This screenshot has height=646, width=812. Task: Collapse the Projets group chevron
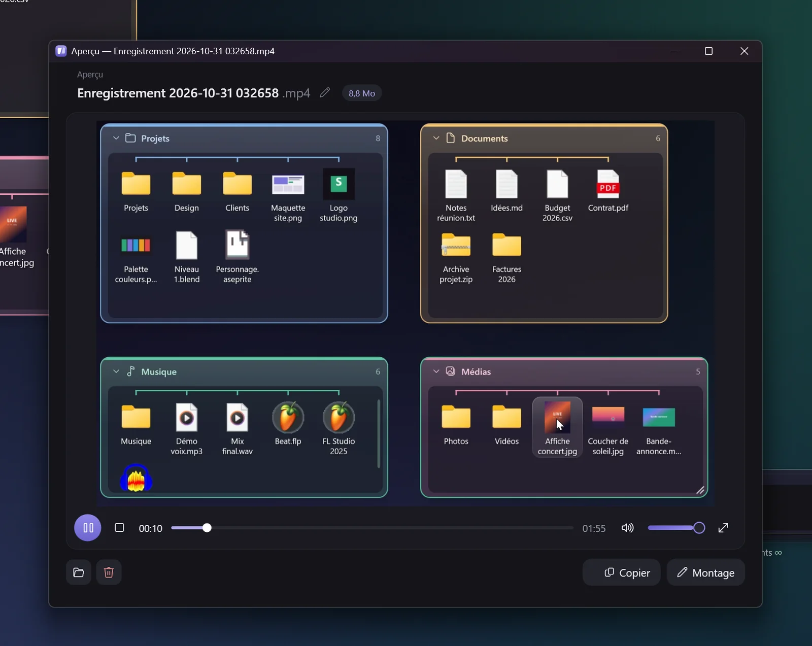pos(116,138)
